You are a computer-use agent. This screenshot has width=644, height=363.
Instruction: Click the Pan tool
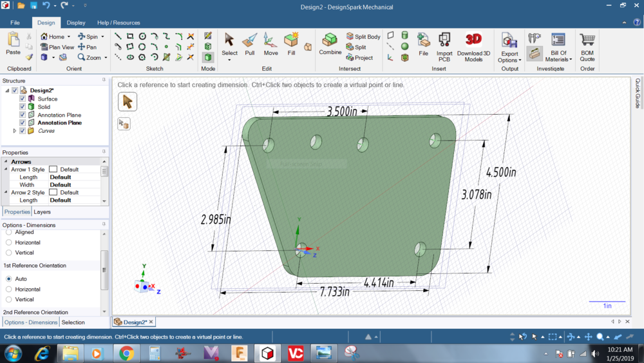pyautogui.click(x=87, y=47)
